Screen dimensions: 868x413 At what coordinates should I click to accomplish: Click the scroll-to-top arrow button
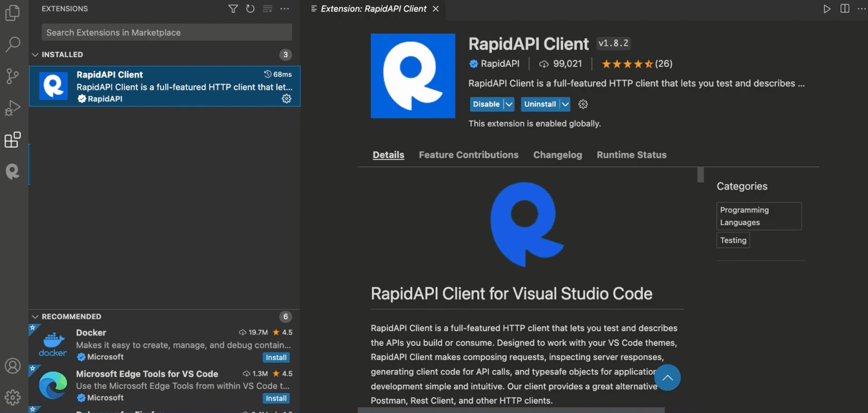pos(667,378)
